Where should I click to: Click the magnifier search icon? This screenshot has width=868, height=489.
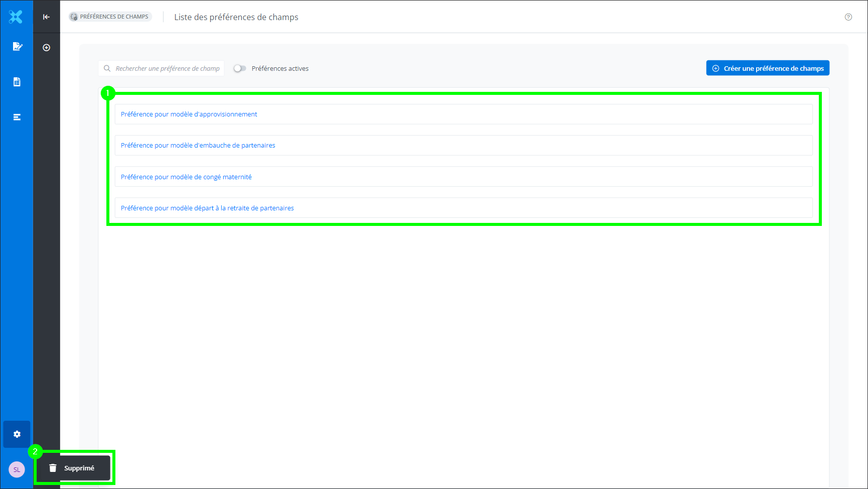point(107,68)
